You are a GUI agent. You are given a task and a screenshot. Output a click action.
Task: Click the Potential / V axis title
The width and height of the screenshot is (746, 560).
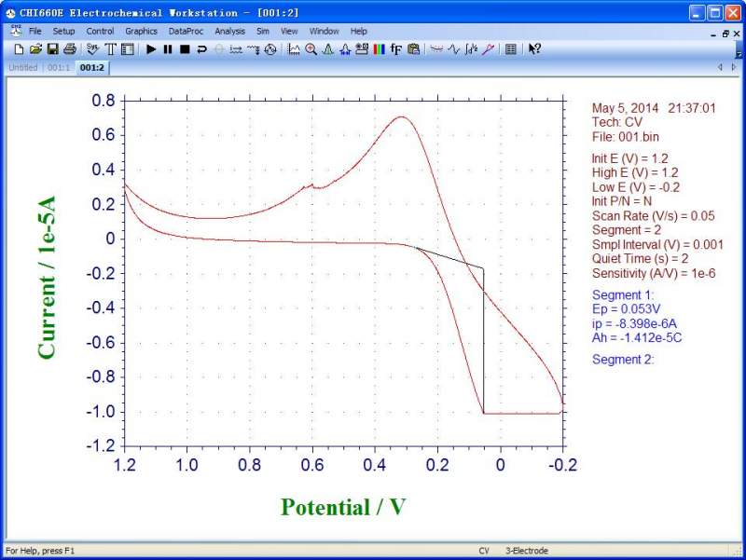click(x=342, y=507)
